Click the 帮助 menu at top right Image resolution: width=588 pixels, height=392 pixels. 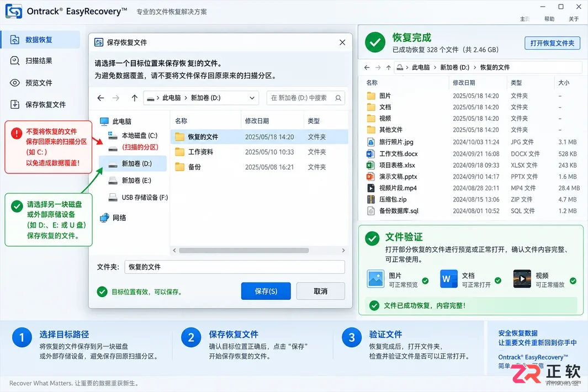tap(549, 19)
